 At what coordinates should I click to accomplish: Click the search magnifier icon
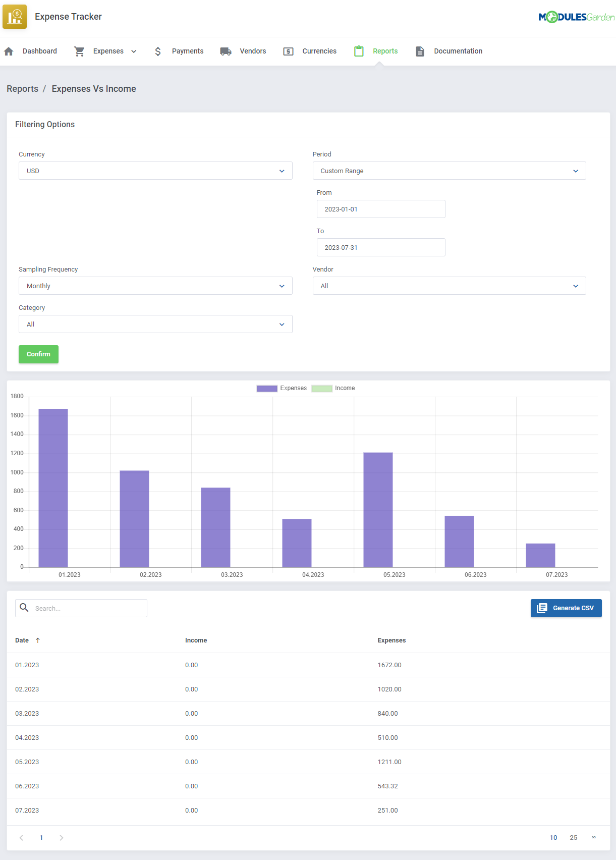coord(24,608)
